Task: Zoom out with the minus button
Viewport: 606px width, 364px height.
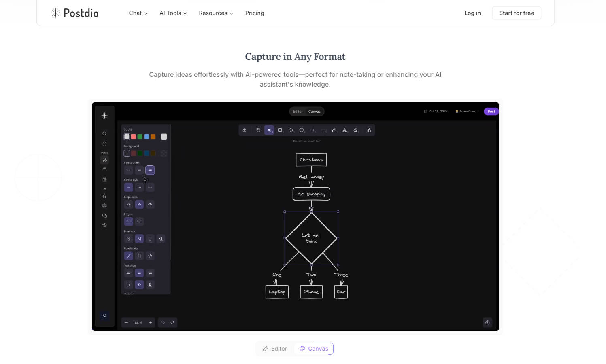Action: [x=126, y=322]
